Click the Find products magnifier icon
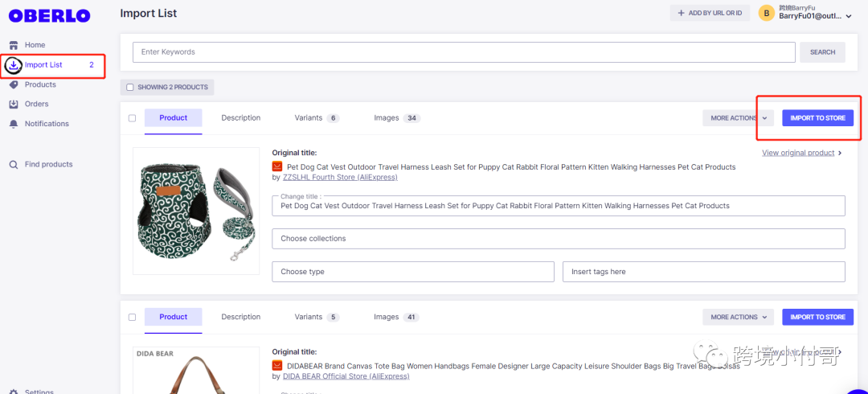Viewport: 868px width, 394px height. point(14,165)
